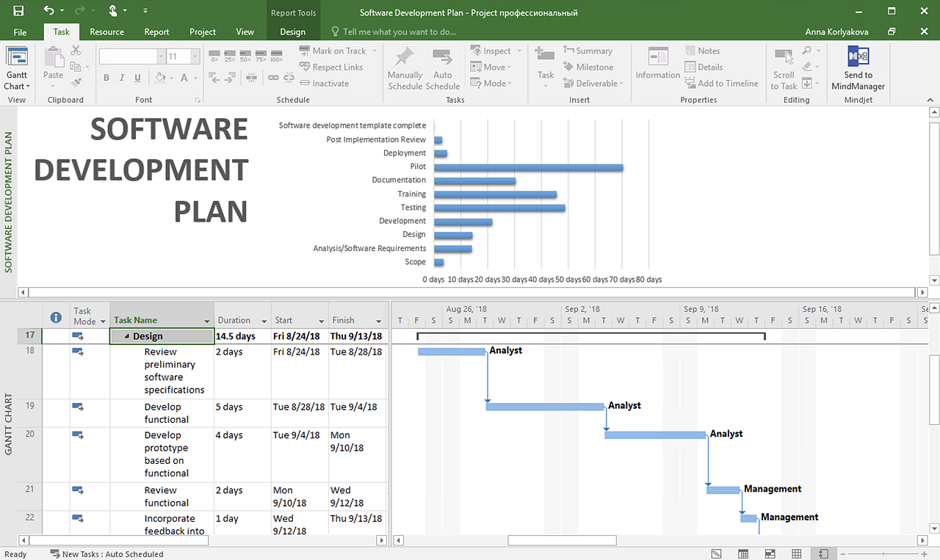Open the Task Name column filter dropdown
Image resolution: width=940 pixels, height=560 pixels.
[x=207, y=321]
